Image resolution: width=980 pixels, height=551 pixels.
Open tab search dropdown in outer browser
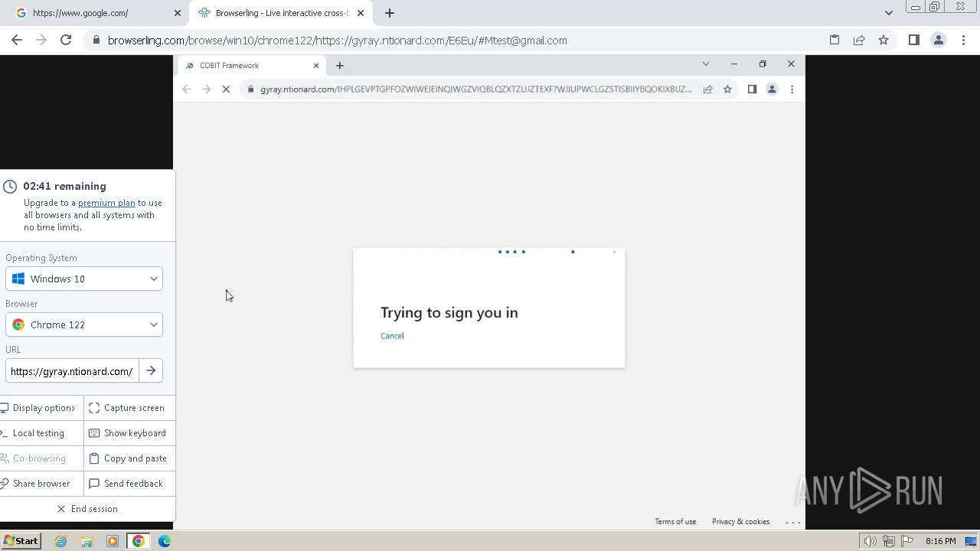click(888, 13)
